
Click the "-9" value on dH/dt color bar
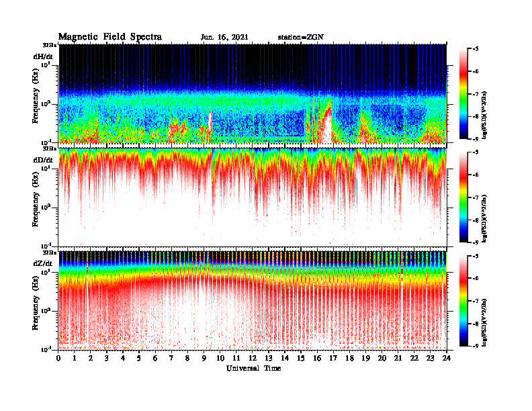[476, 139]
